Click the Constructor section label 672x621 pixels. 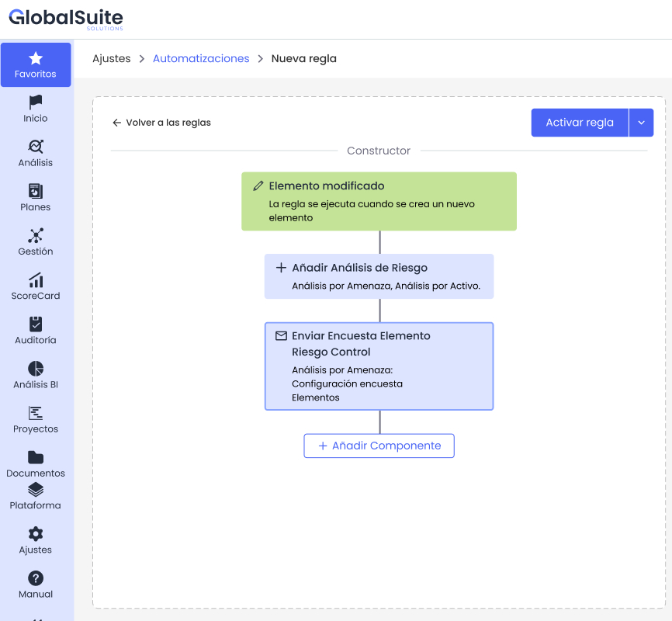(x=379, y=151)
